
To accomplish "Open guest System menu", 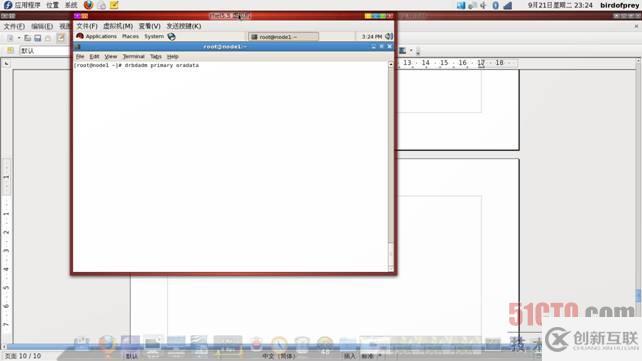I will tap(154, 36).
